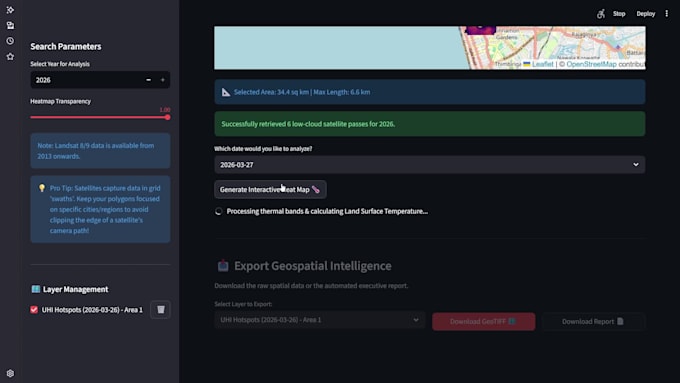The width and height of the screenshot is (680, 383).
Task: Click Generate Interactive Heat Map button
Action: pyautogui.click(x=270, y=190)
